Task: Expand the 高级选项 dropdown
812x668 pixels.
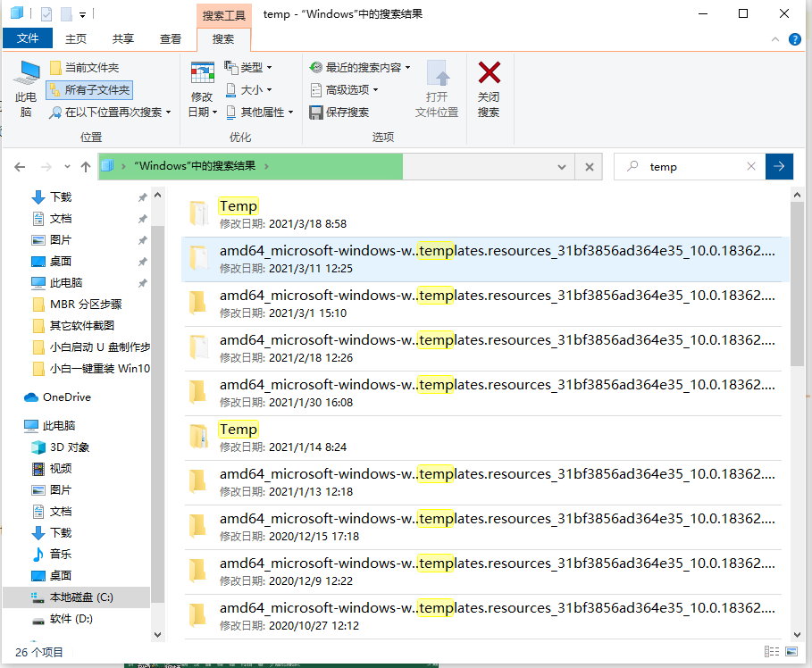Action: point(348,89)
